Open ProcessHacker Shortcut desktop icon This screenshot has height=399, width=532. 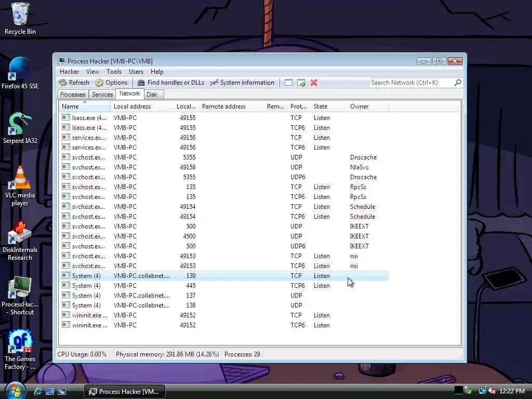pos(20,295)
